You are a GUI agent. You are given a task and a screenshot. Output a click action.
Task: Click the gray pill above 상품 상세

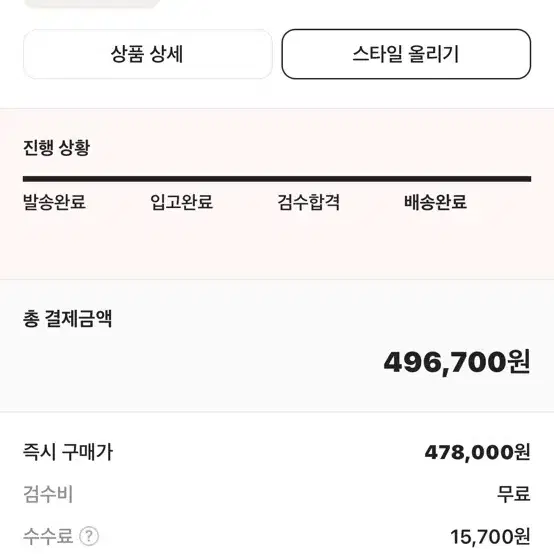coord(92,4)
